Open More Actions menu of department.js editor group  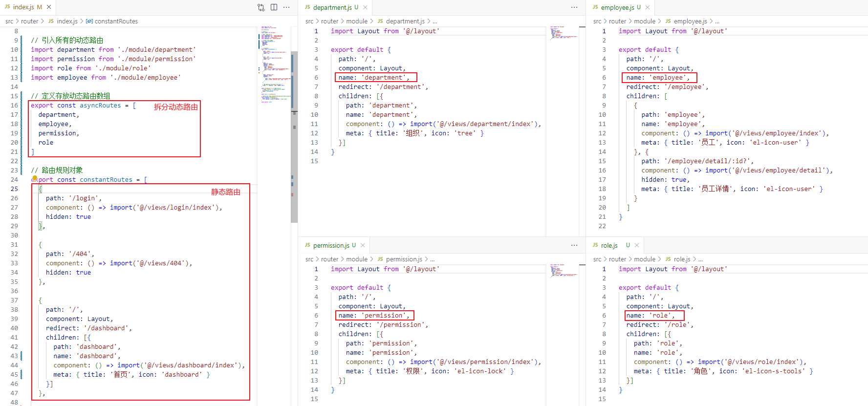[x=574, y=7]
